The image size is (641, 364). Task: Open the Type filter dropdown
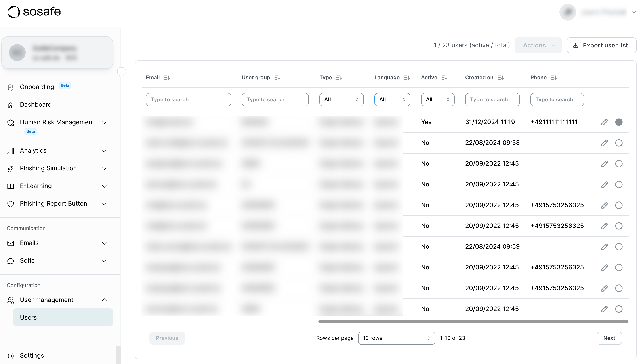pyautogui.click(x=341, y=99)
